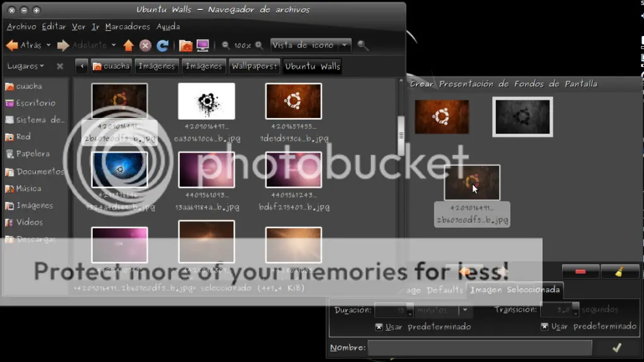Select the 13aa69184a_b.jpg purple thumbnail

coord(207,170)
